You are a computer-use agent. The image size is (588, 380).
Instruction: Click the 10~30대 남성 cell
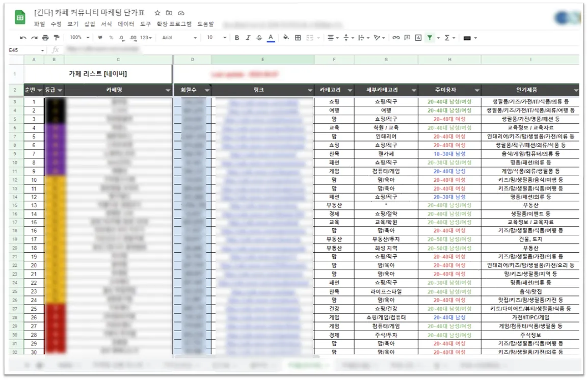pyautogui.click(x=449, y=154)
